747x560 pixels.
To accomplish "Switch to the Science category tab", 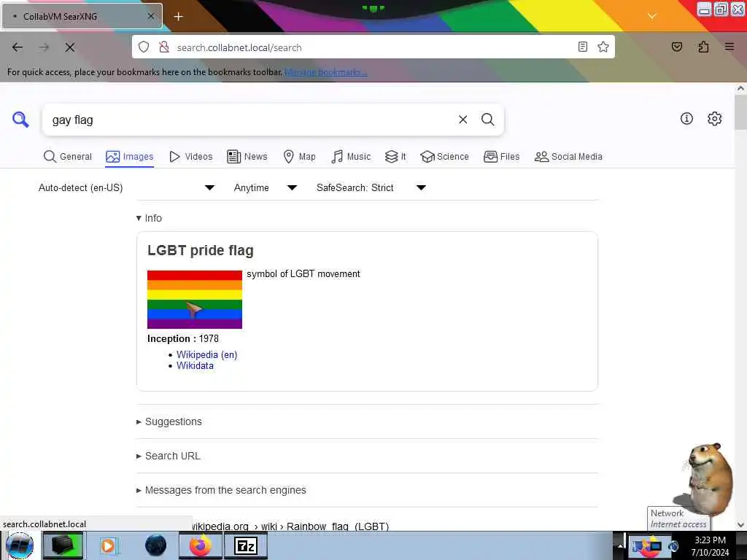I will (444, 157).
